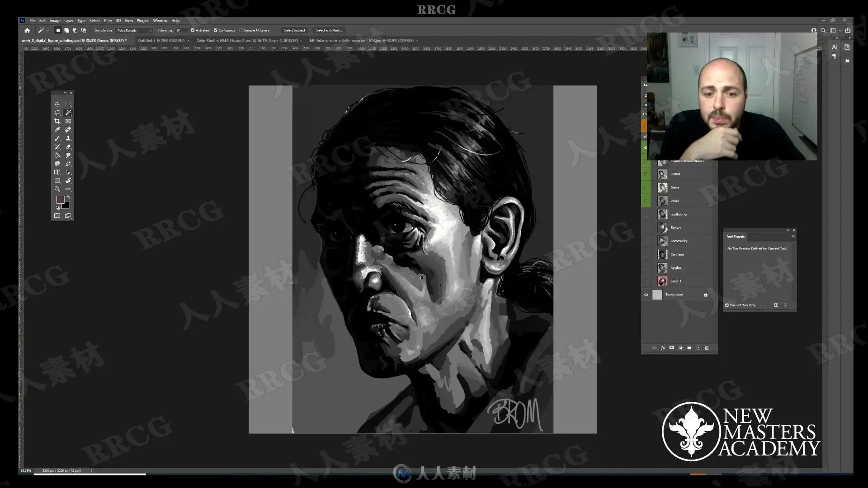Select the Rectangular Marquee tool

click(x=68, y=104)
